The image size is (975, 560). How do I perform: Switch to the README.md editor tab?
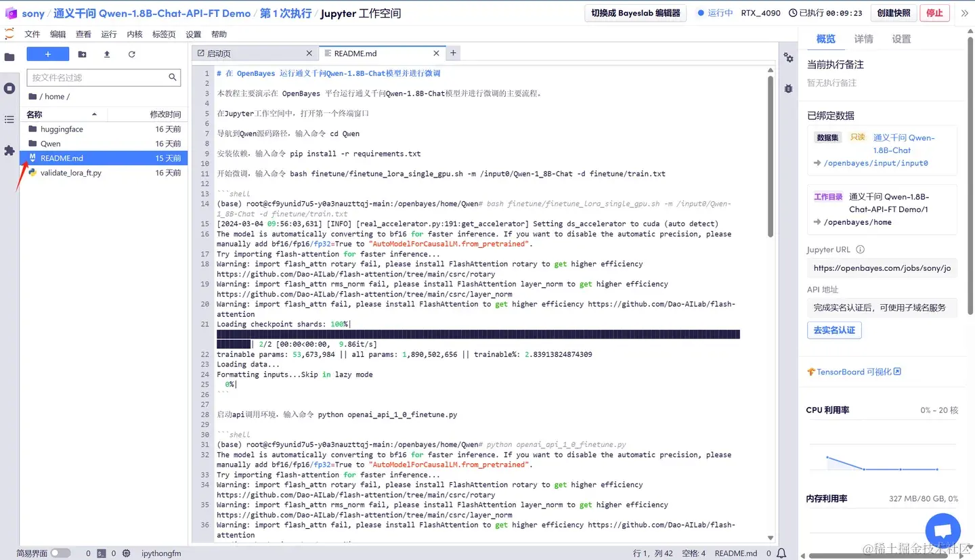[x=382, y=53]
